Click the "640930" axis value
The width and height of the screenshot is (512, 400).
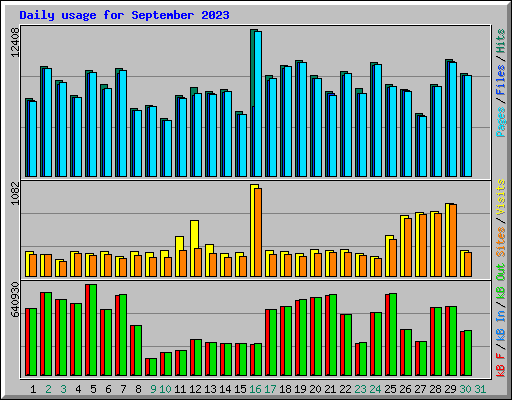point(15,300)
